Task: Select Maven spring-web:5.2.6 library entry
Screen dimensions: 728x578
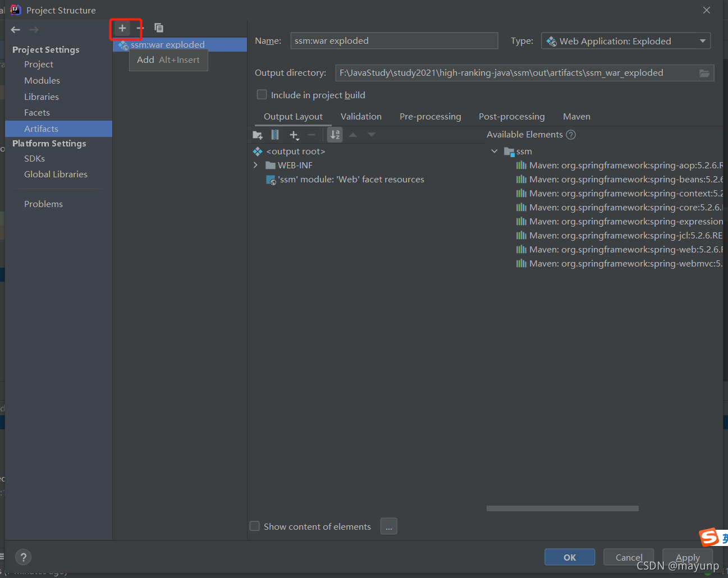Action: 620,250
